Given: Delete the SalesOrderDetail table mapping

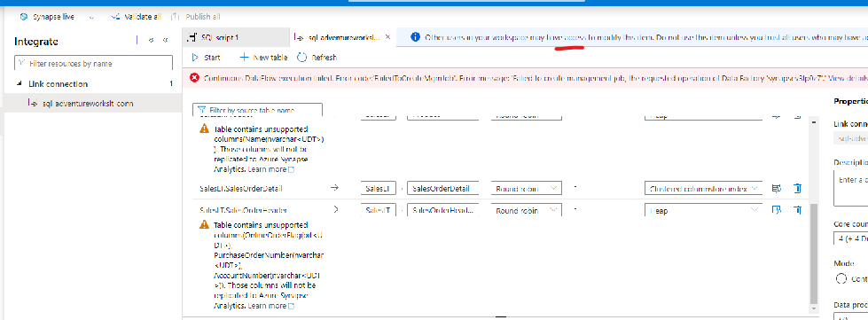Looking at the screenshot, I should point(797,188).
